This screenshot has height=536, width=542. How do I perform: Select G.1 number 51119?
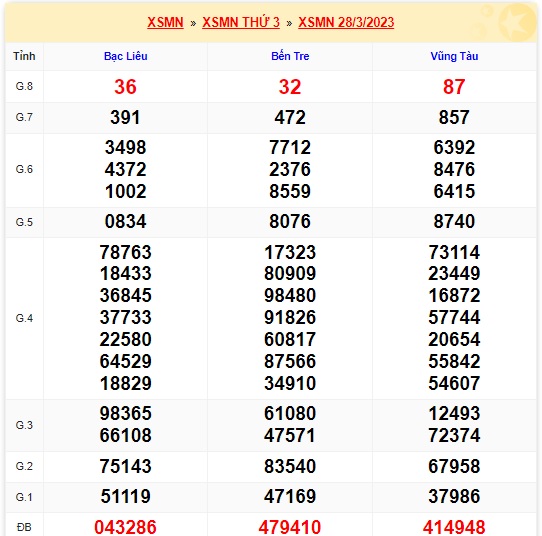125,497
